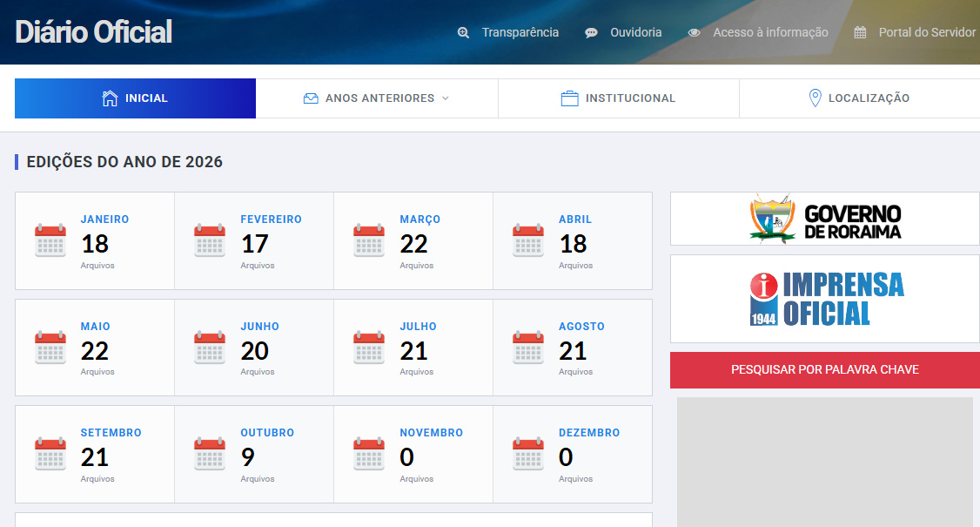Go to Portal do Servidor
980x527 pixels.
pos(927,32)
